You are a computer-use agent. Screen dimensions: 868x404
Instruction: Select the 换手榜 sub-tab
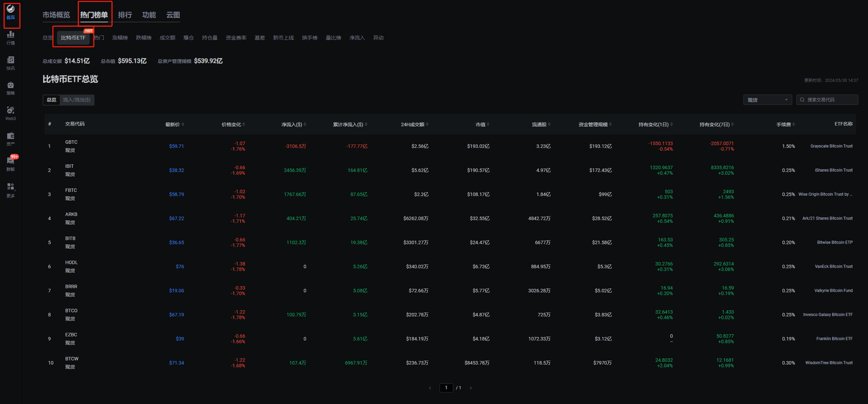(309, 38)
